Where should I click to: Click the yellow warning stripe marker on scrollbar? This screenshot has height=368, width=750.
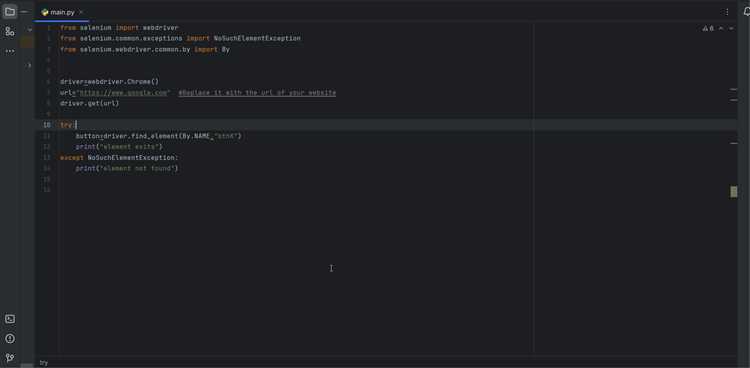pyautogui.click(x=734, y=192)
